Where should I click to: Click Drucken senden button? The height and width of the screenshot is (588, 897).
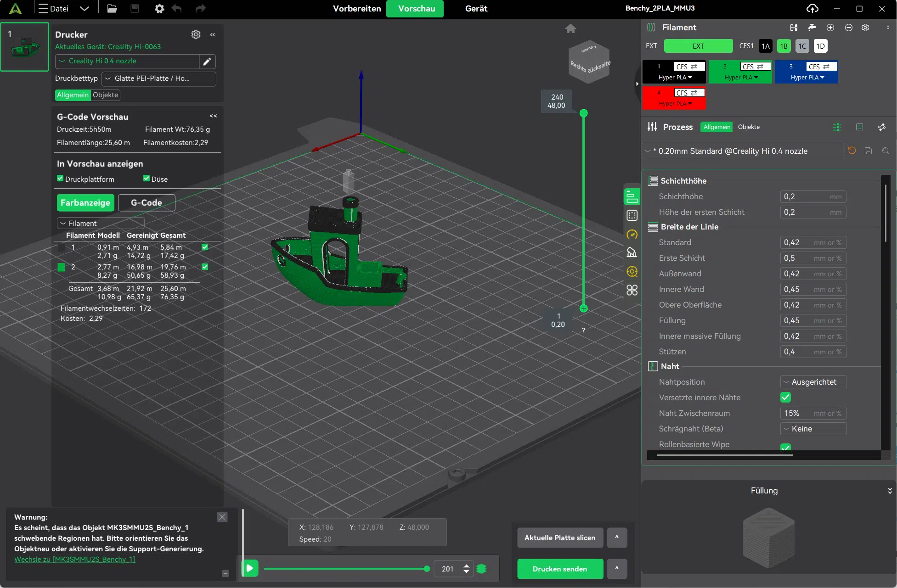pyautogui.click(x=560, y=569)
